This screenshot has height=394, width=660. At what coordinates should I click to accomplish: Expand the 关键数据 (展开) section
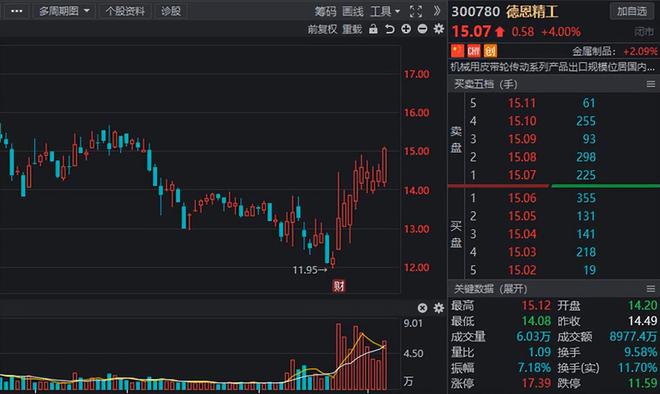pos(490,289)
